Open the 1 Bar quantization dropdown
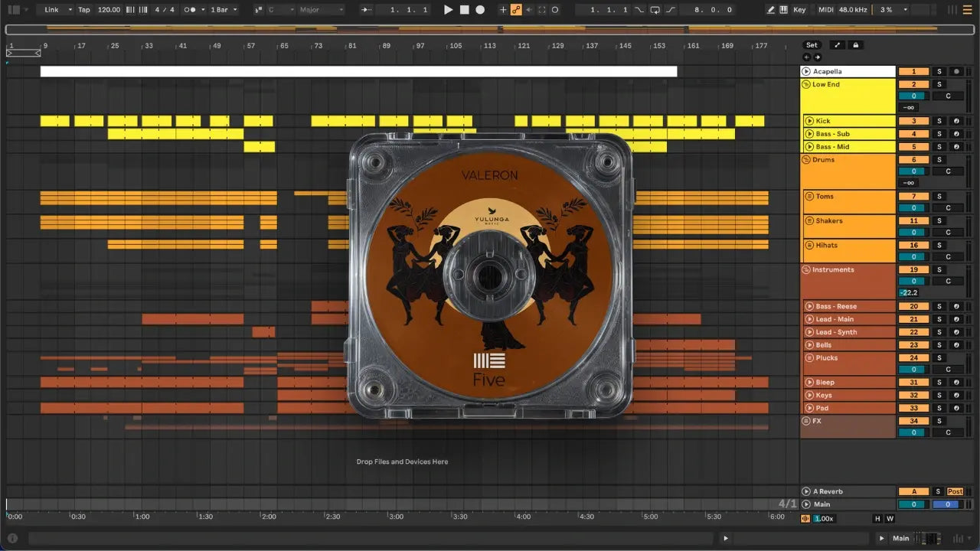980x551 pixels. pos(224,10)
